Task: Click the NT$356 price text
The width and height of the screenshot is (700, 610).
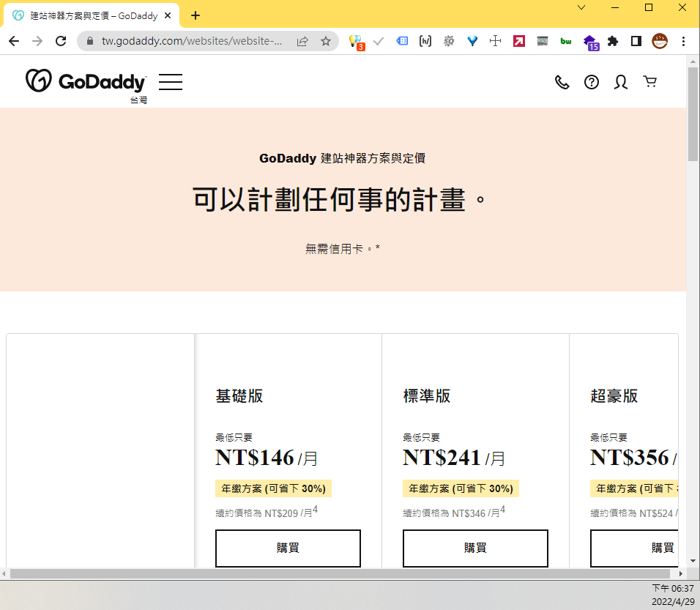Action: (x=630, y=458)
